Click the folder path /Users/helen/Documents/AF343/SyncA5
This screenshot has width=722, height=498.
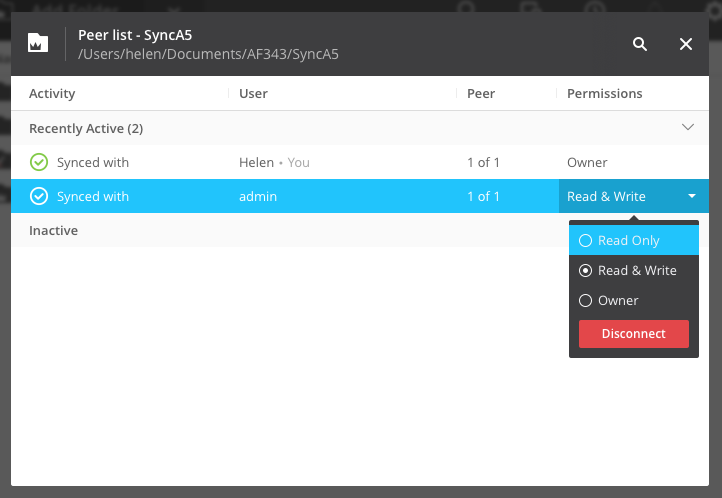tap(208, 54)
